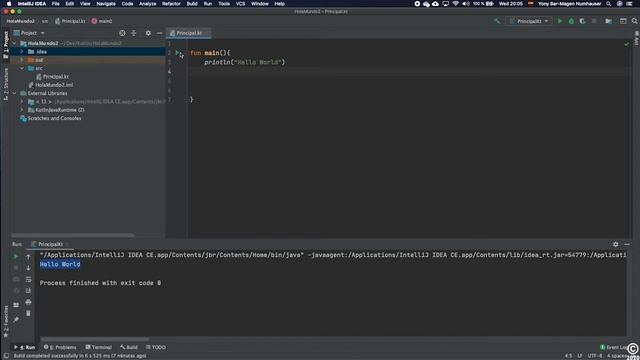Screen dimensions: 640x360
Task: Click the Wi-Fi icon in the menu bar
Action: 456,4
